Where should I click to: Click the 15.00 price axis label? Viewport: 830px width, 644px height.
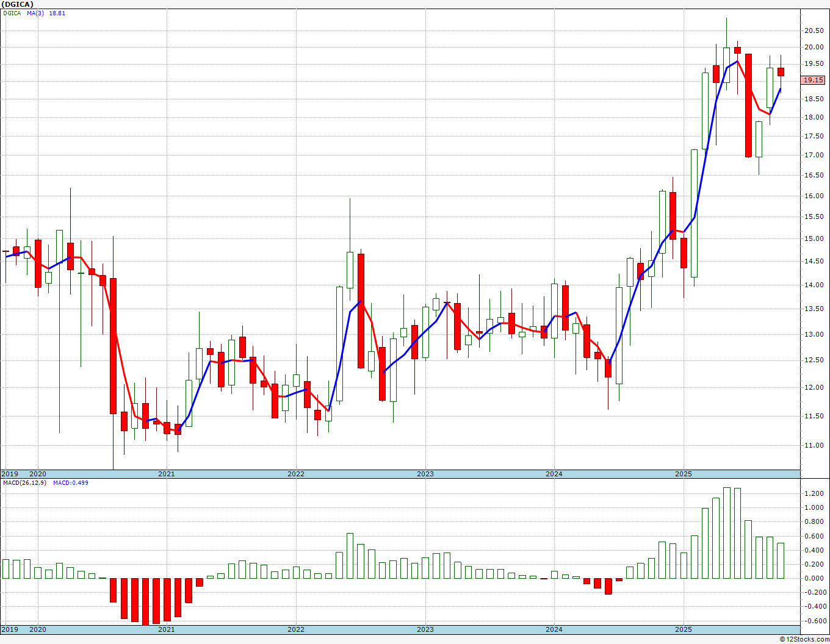tap(814, 239)
